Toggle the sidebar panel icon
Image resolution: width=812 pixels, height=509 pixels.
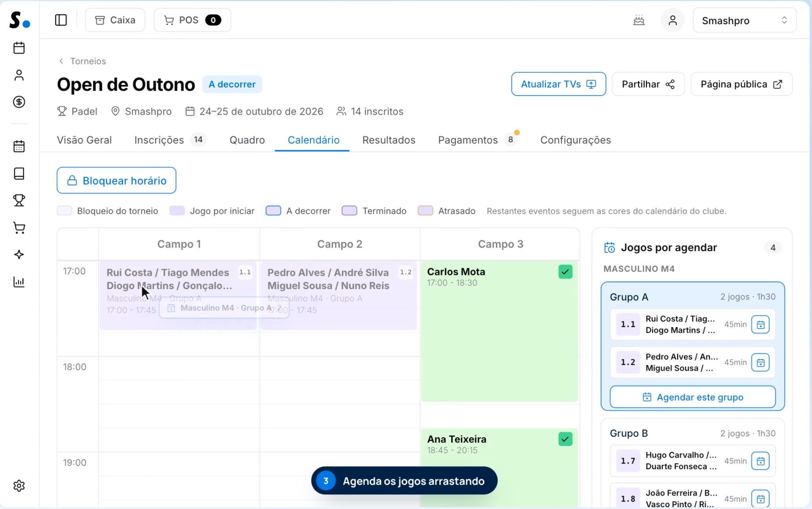click(x=61, y=20)
